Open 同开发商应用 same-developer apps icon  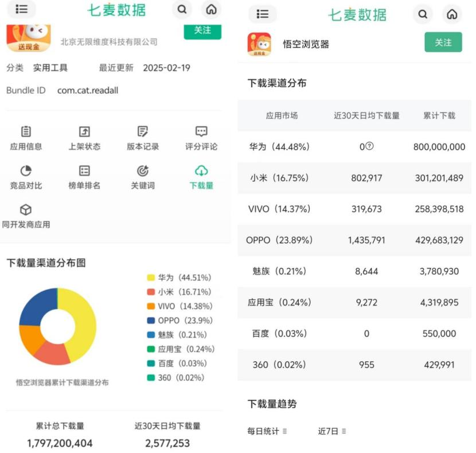coord(26,210)
